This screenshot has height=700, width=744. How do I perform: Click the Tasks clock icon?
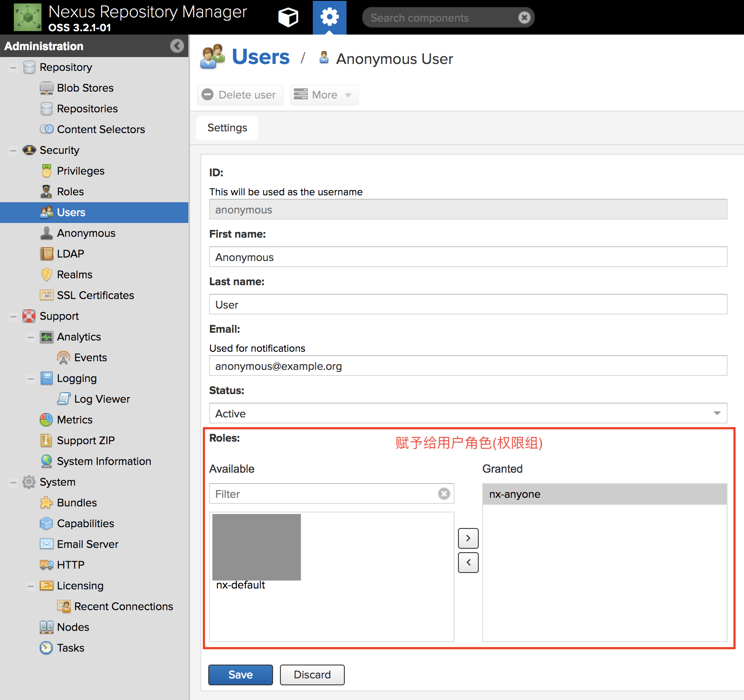(46, 648)
